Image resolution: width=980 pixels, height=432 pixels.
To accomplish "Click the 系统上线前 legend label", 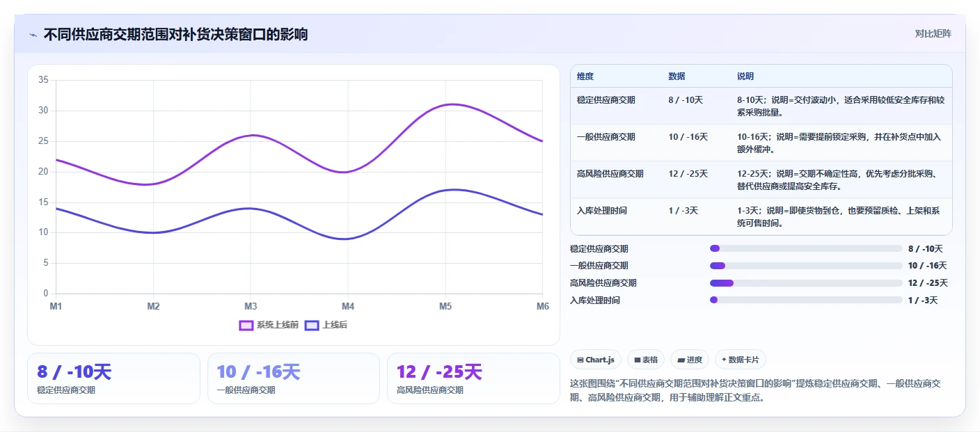I will (x=277, y=325).
